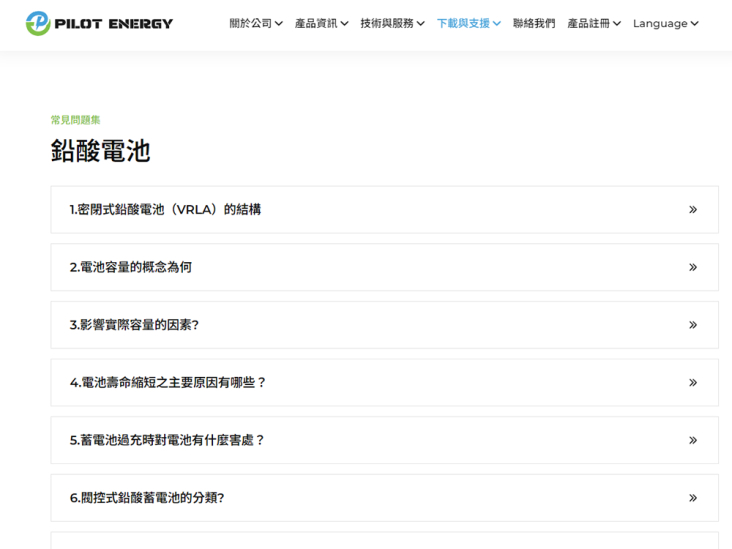Open the 產品資訊 dropdown menu

[x=321, y=23]
